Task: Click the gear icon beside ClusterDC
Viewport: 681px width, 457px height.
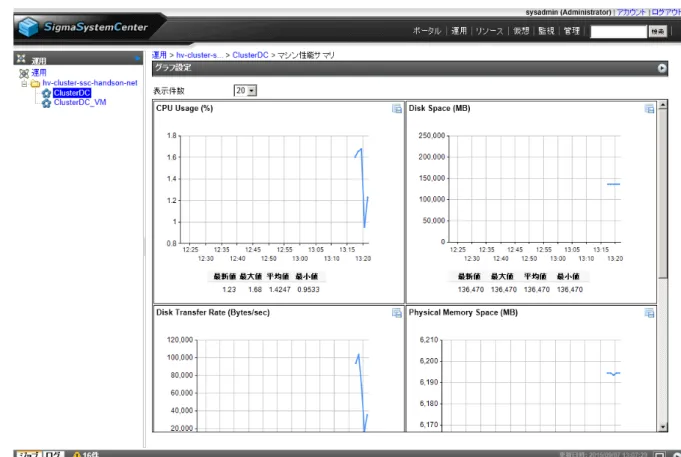Action: click(46, 93)
